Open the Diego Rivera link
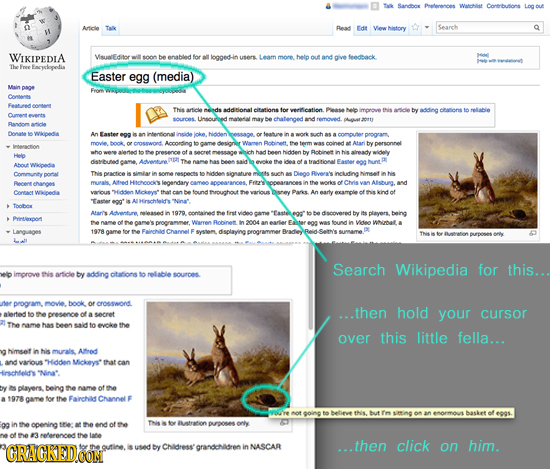The image size is (550, 469). [x=311, y=173]
